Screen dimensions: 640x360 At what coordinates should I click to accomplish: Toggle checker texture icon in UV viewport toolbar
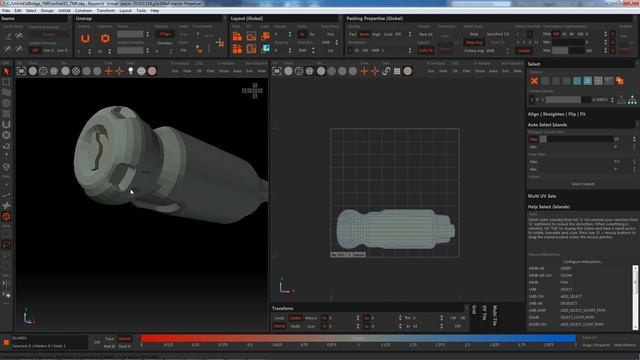click(331, 71)
